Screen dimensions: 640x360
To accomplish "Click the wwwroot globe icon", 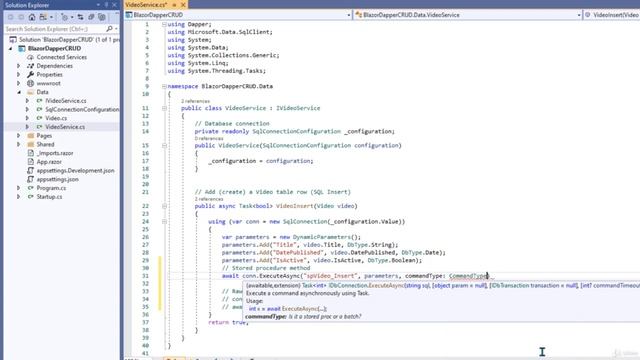I will tap(30, 83).
